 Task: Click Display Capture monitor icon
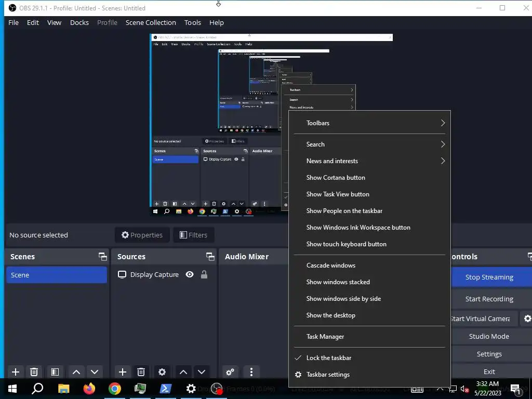coord(122,274)
